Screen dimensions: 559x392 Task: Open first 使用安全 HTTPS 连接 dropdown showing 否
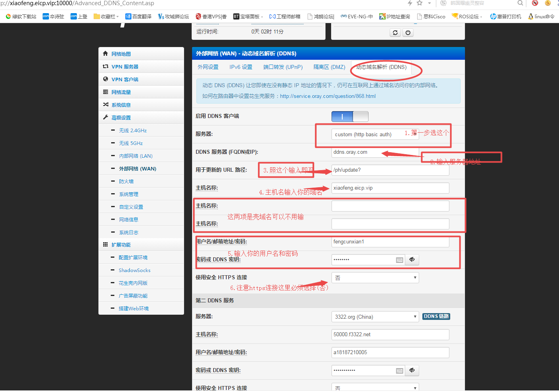coord(375,278)
